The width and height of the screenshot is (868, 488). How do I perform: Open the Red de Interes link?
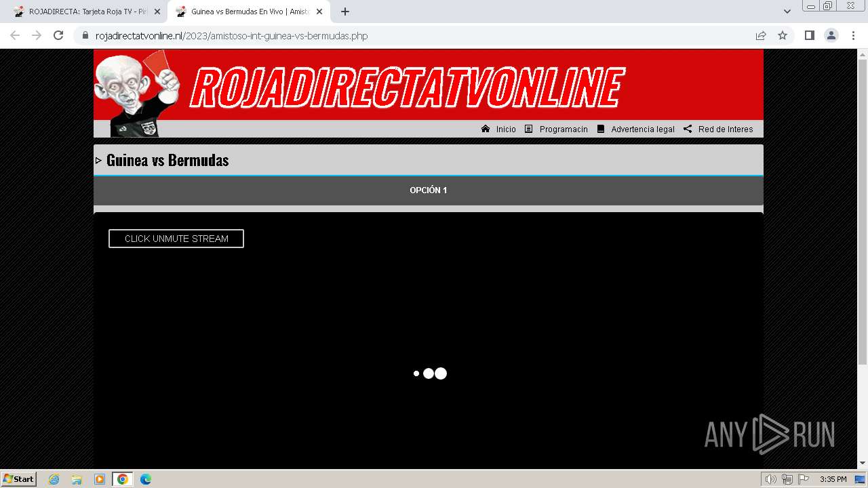click(x=726, y=129)
